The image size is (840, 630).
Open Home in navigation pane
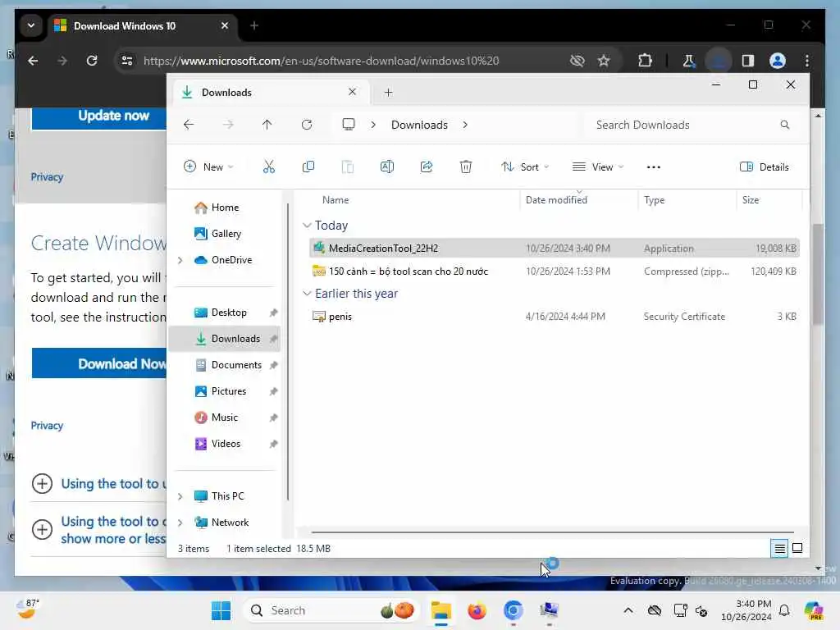coord(225,208)
